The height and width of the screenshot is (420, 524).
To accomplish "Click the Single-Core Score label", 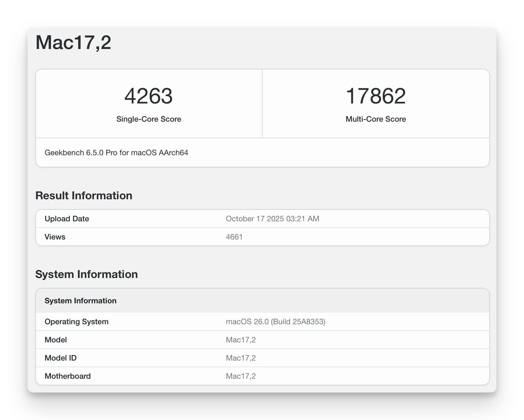I will coord(148,119).
